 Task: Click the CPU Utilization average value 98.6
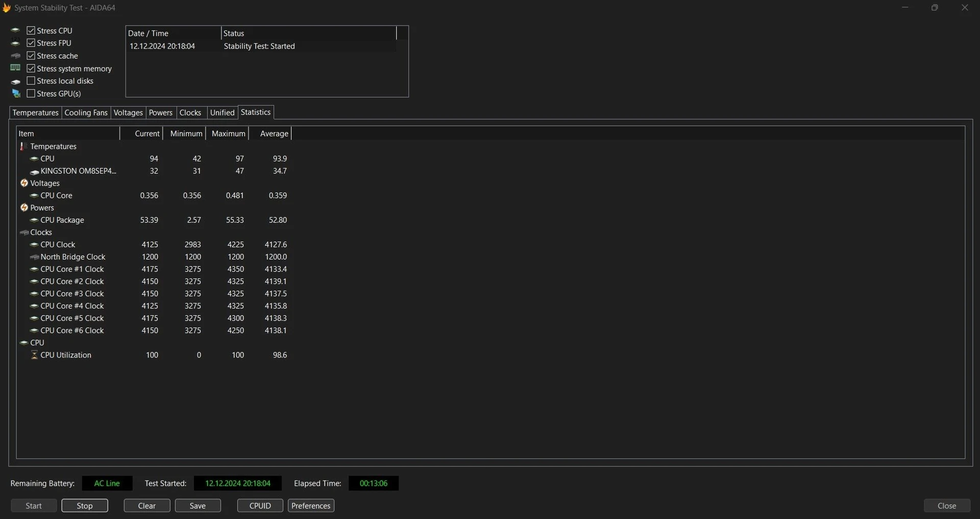(280, 355)
